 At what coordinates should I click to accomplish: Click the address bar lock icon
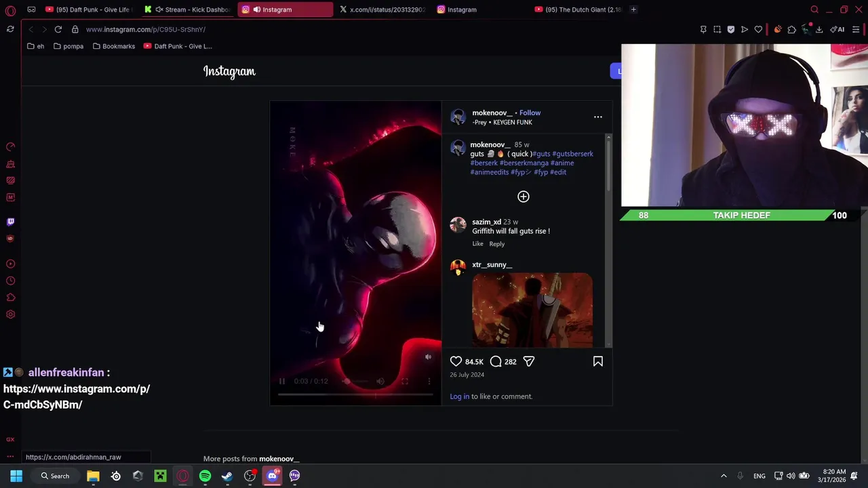75,29
